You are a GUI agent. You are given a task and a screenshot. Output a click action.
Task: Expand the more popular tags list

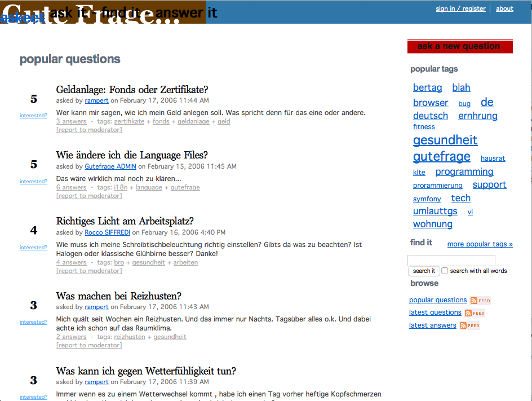480,244
